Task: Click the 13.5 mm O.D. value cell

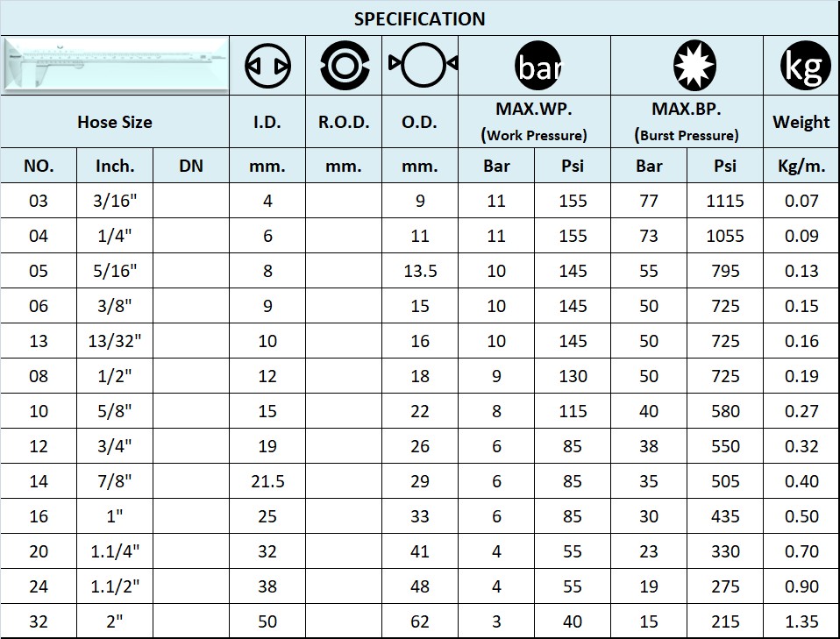Action: [419, 271]
